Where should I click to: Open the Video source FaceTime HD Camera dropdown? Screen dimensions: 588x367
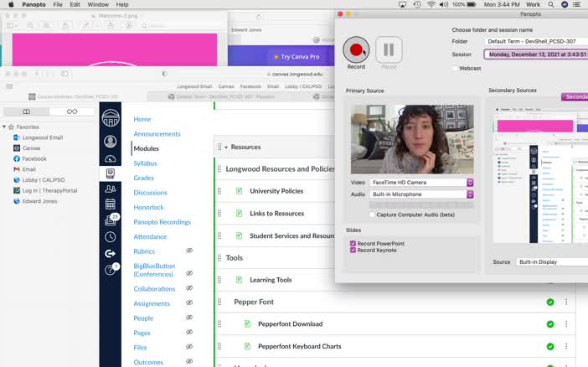[x=424, y=183]
